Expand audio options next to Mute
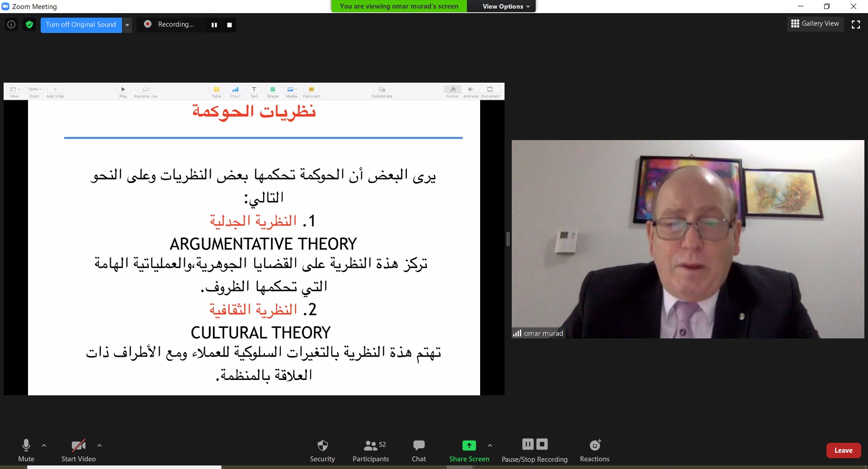Screen dimensions: 868x469 [x=44, y=446]
